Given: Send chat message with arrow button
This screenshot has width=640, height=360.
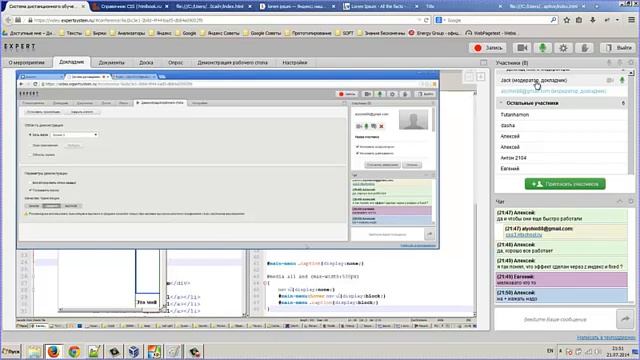Looking at the screenshot, I should [x=625, y=319].
